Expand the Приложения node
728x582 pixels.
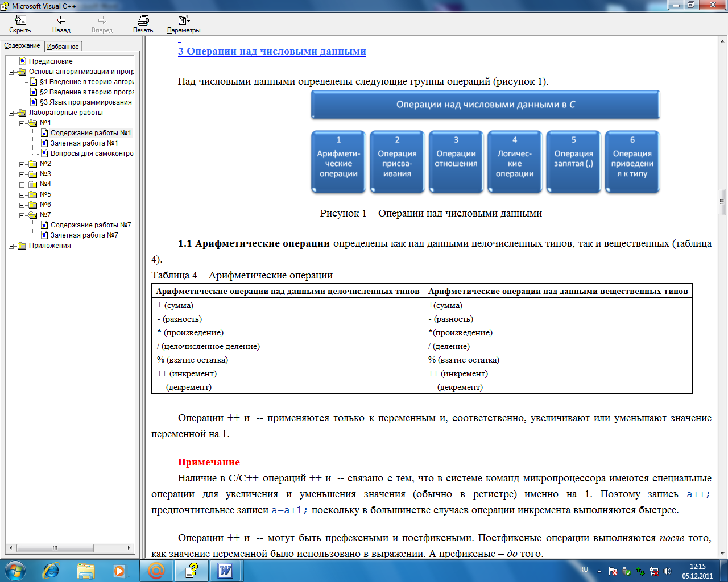pyautogui.click(x=11, y=246)
